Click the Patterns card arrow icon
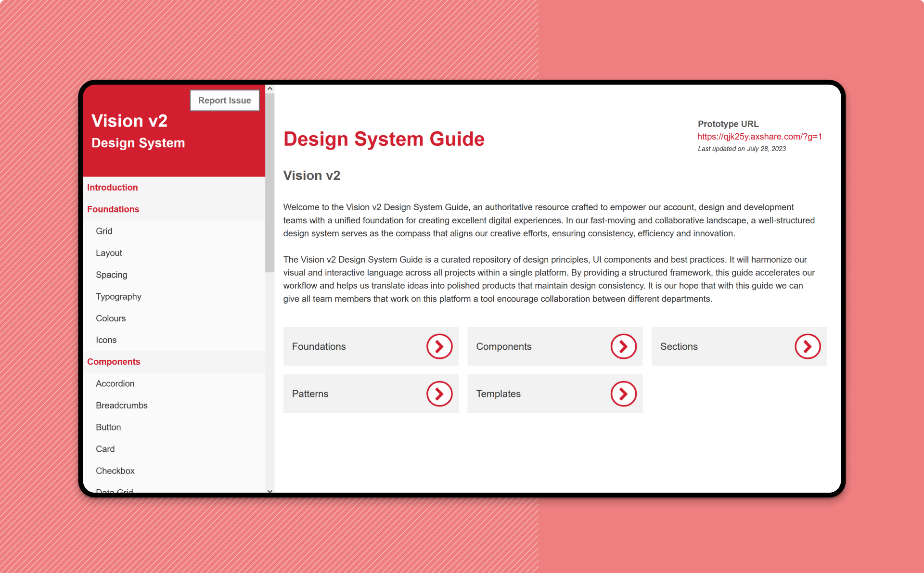The height and width of the screenshot is (573, 924). (439, 394)
